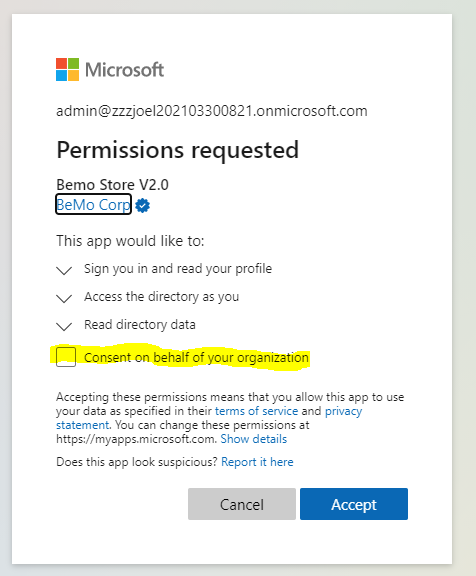
Task: Expand the 'Sign you in and read your profile' chevron
Action: tap(64, 270)
